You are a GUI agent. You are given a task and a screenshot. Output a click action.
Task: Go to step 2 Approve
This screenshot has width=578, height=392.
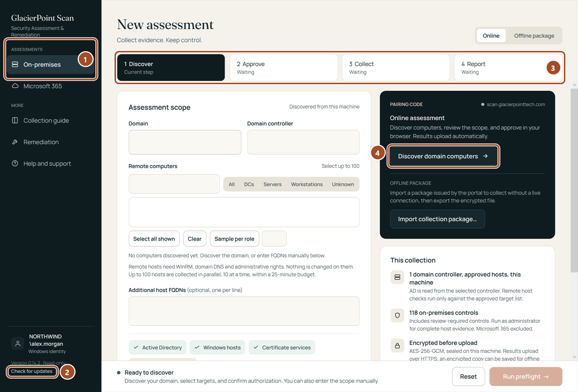(284, 68)
